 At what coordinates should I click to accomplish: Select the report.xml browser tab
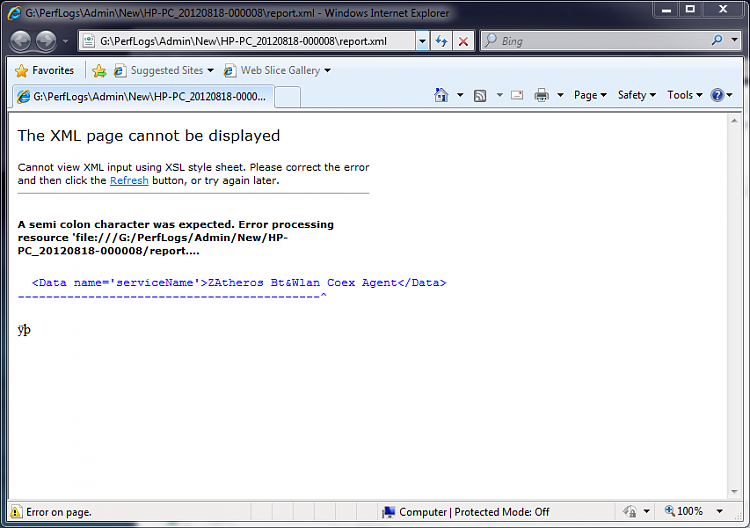click(143, 97)
